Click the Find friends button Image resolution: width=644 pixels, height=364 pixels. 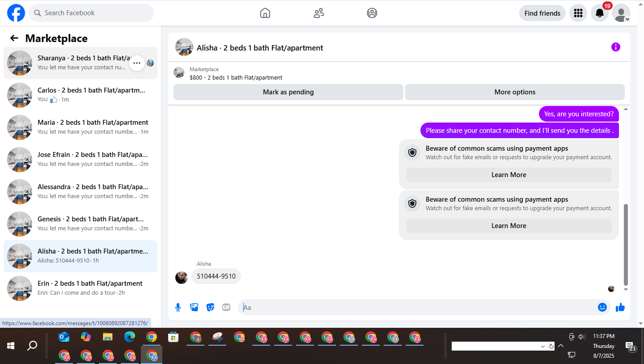[x=542, y=13]
